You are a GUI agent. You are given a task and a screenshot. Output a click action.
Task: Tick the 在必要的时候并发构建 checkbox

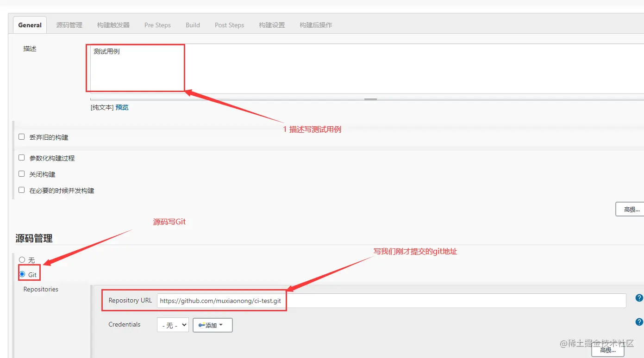[21, 190]
